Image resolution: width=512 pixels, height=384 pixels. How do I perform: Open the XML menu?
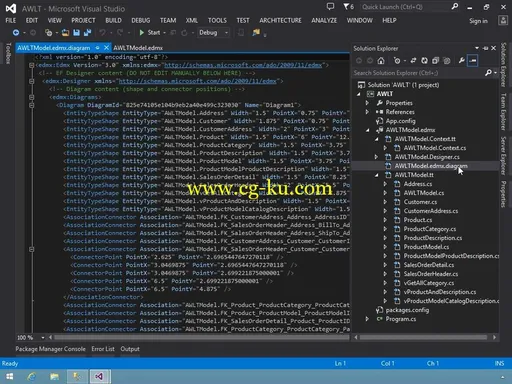click(x=192, y=21)
